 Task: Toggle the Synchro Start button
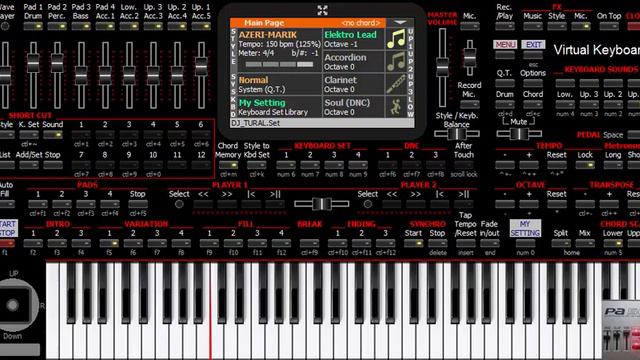point(413,243)
